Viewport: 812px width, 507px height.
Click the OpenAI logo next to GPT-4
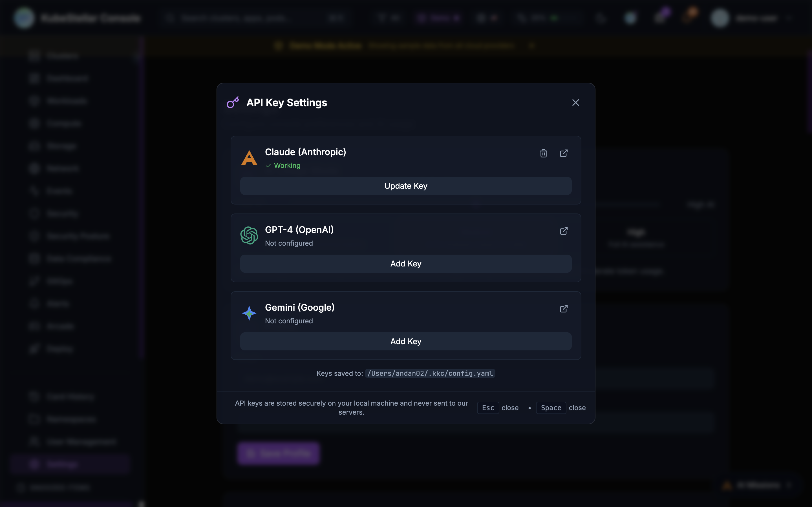[249, 235]
